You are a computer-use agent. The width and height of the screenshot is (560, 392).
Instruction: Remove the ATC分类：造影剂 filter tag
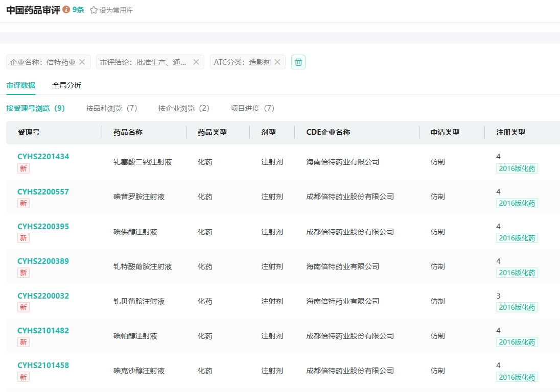coord(277,62)
